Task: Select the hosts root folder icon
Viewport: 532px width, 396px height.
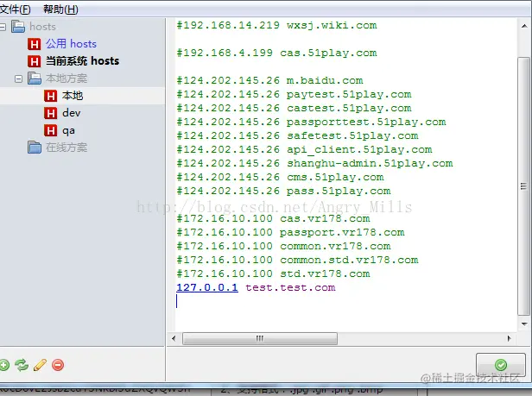Action: pos(18,27)
